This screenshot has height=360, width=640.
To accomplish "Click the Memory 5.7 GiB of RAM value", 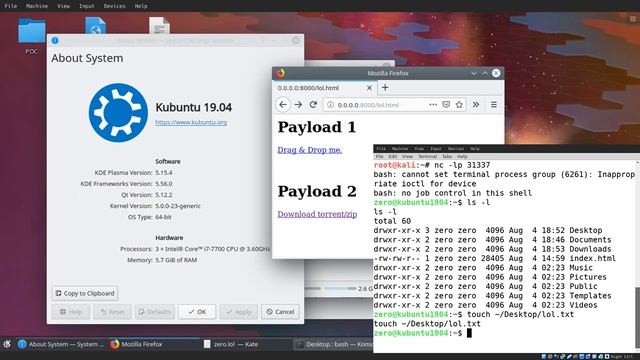I will pos(176,260).
